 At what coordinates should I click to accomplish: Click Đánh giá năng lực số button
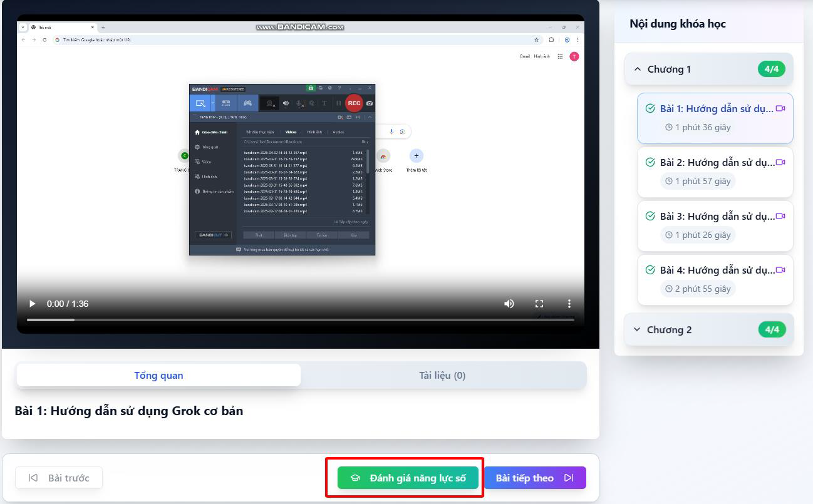pos(408,478)
